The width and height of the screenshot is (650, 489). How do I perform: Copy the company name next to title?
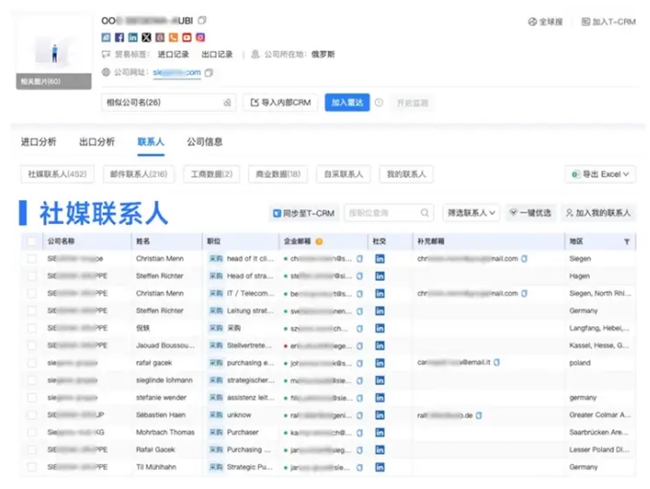pos(203,21)
